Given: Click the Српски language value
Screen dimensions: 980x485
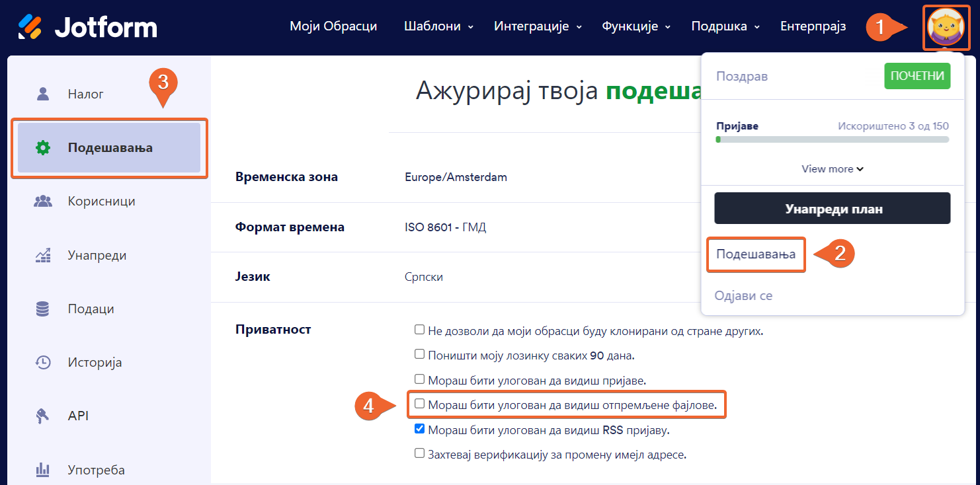Looking at the screenshot, I should [424, 277].
